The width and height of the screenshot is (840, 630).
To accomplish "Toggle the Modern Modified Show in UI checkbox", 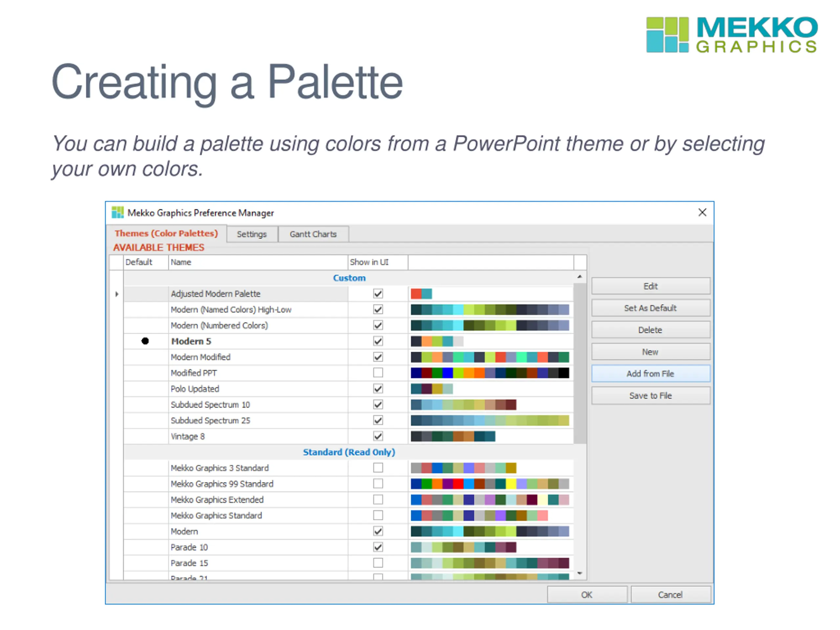I will [x=378, y=357].
